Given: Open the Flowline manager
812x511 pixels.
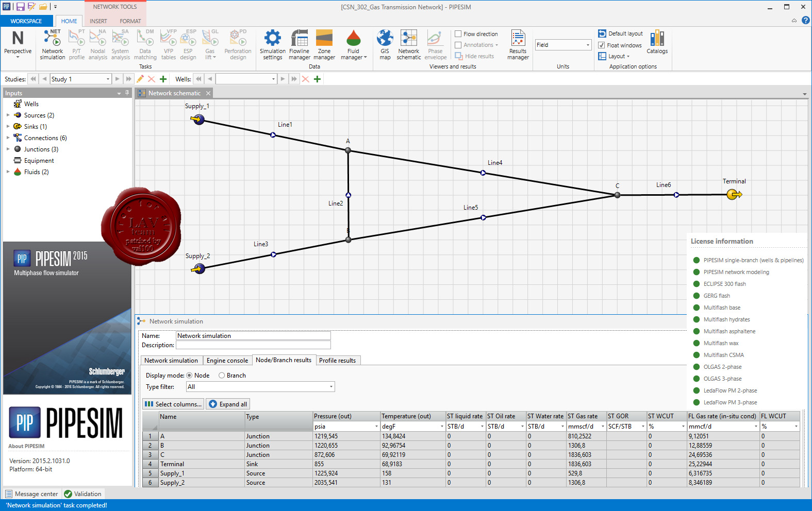Looking at the screenshot, I should click(300, 45).
